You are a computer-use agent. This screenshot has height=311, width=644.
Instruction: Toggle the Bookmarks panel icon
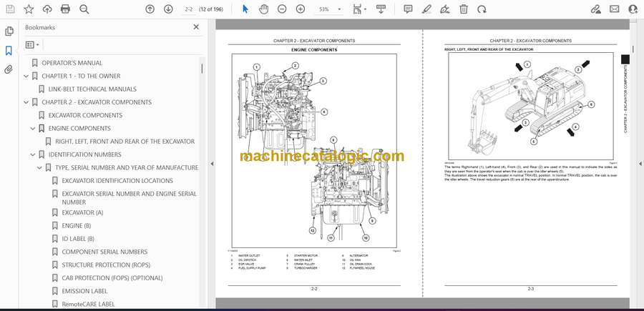(x=9, y=51)
